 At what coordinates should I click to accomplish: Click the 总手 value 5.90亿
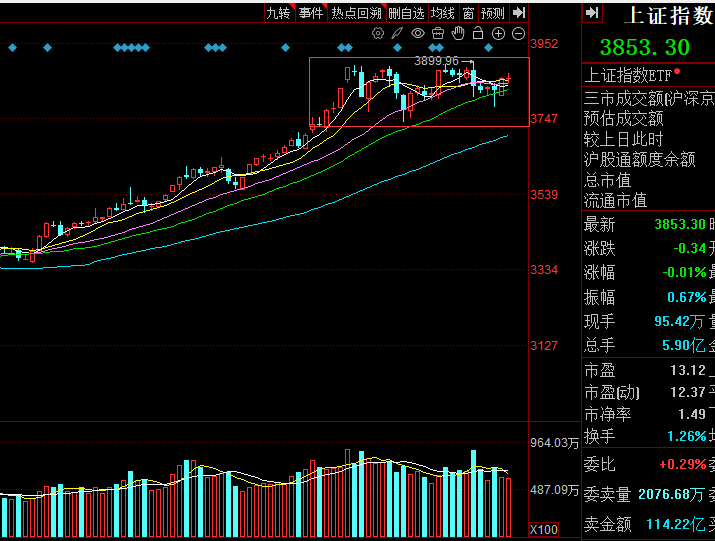pyautogui.click(x=684, y=345)
